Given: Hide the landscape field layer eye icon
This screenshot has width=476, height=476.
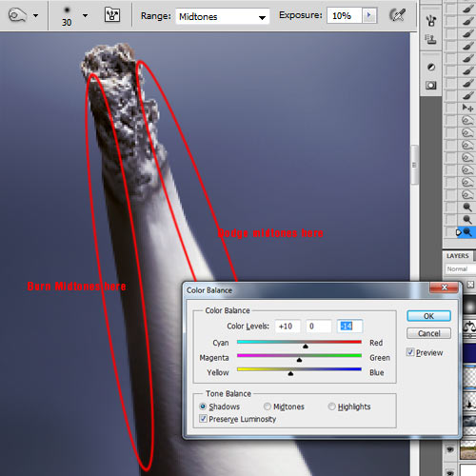Looking at the screenshot, I should click(x=450, y=449).
